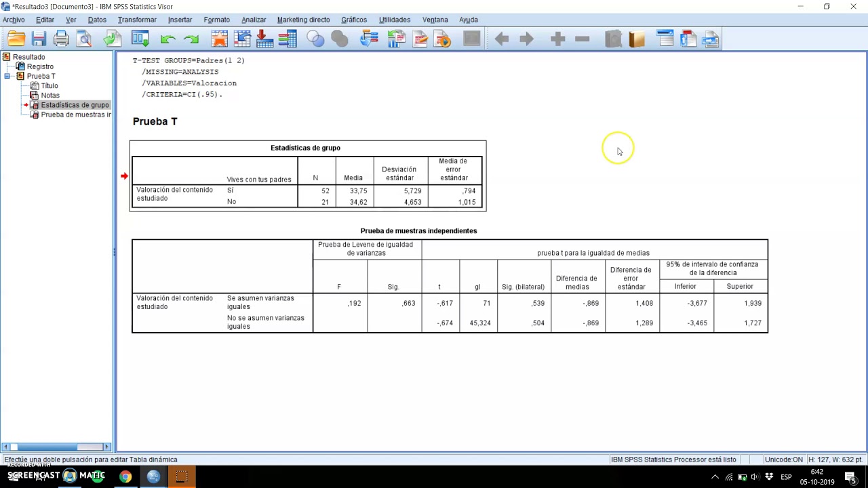Save the output document with the disk icon
Image resolution: width=868 pixels, height=488 pixels.
39,39
